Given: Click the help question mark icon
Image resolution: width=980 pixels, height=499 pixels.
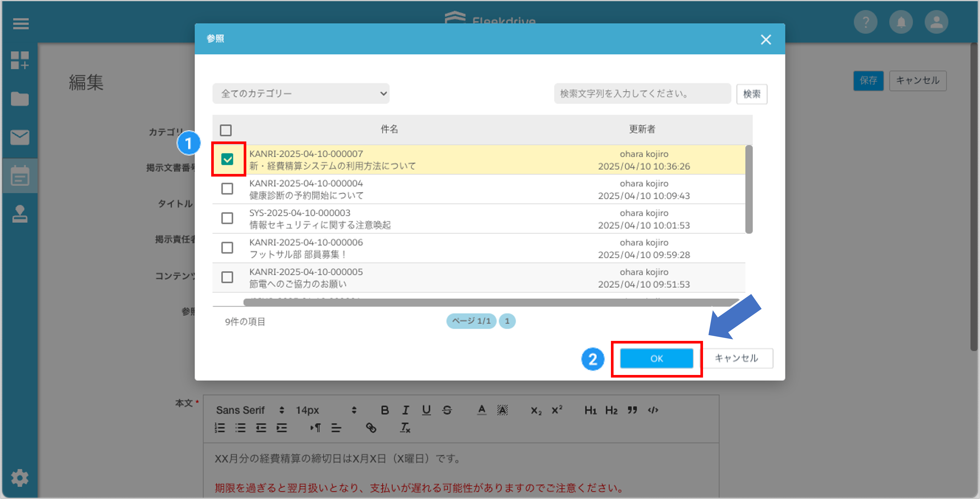Looking at the screenshot, I should (x=866, y=22).
